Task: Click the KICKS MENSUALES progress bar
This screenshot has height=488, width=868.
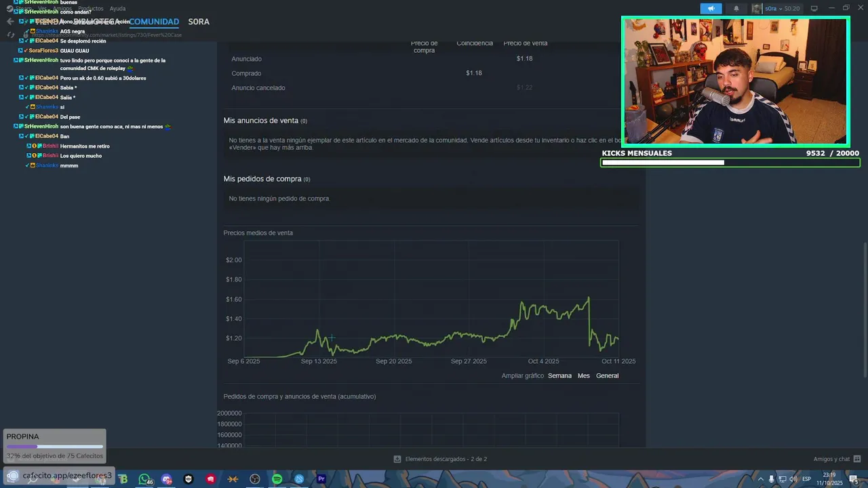Action: (x=730, y=163)
